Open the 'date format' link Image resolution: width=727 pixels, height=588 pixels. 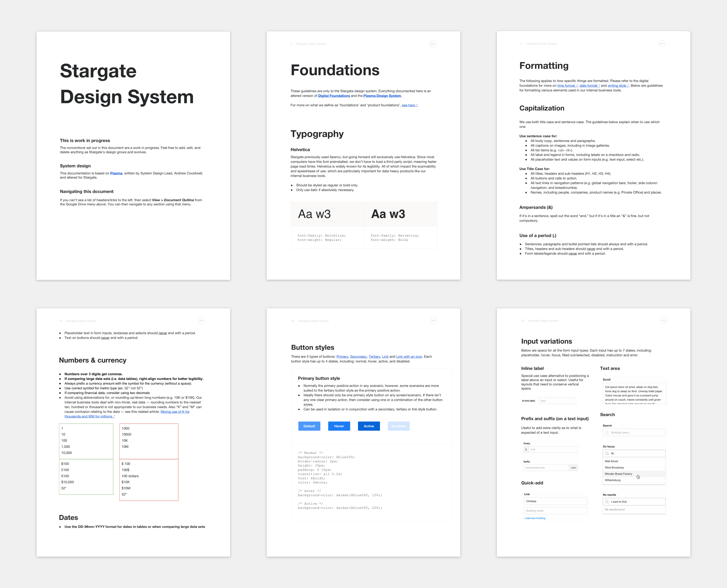[x=589, y=86]
